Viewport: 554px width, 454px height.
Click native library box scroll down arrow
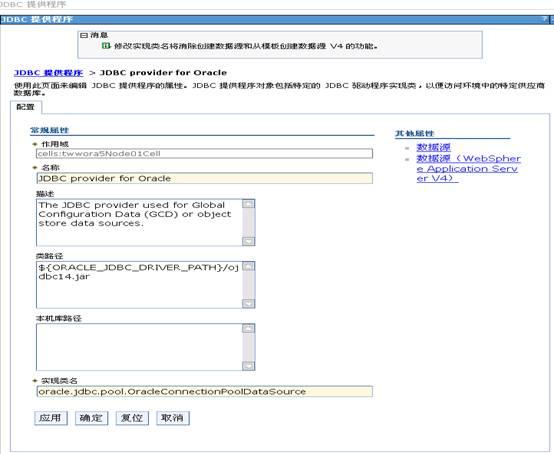tap(249, 366)
